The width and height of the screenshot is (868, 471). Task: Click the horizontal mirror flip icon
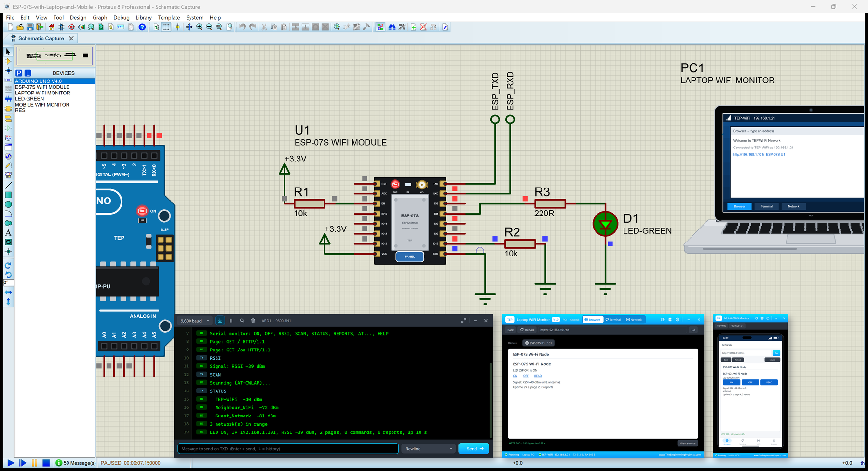[x=8, y=292]
